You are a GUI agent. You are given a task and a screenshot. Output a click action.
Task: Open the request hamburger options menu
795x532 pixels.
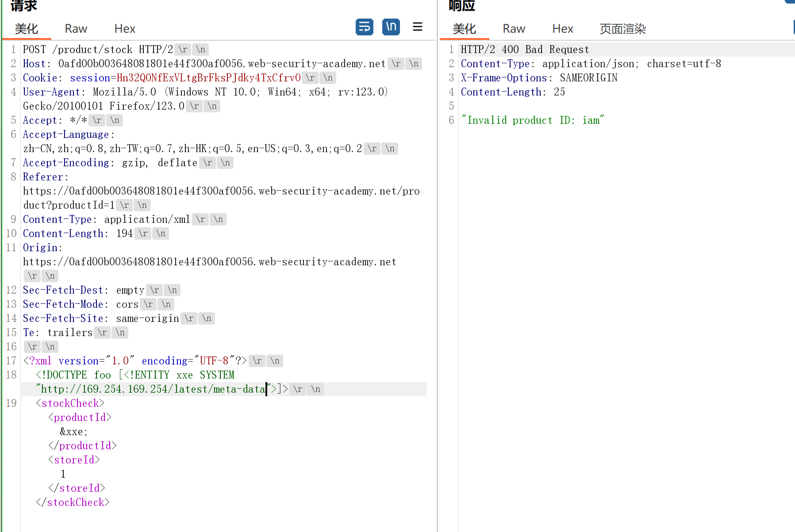click(x=418, y=27)
